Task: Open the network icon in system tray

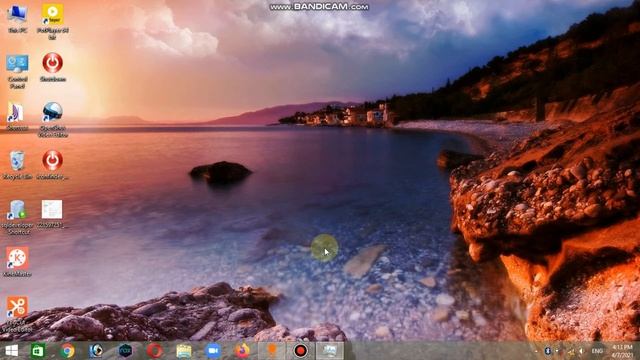Action: [x=571, y=351]
